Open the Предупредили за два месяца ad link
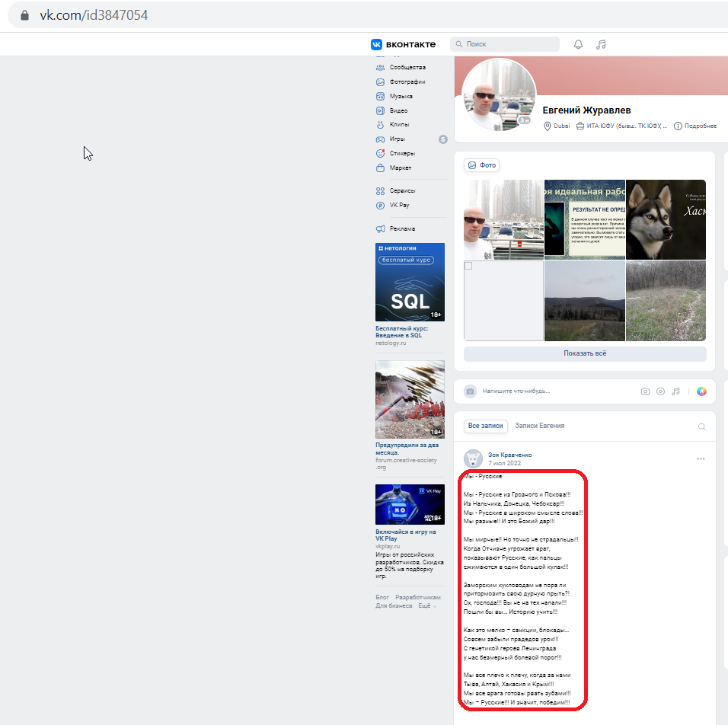 407,449
